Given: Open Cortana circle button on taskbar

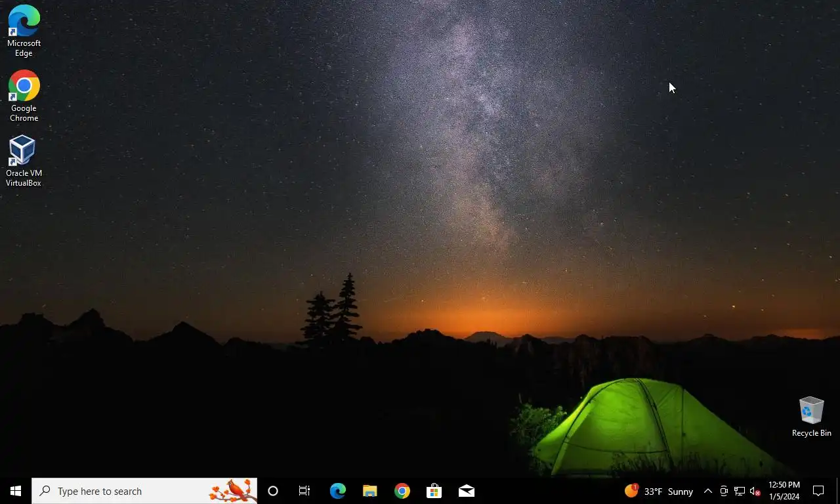Looking at the screenshot, I should 273,491.
